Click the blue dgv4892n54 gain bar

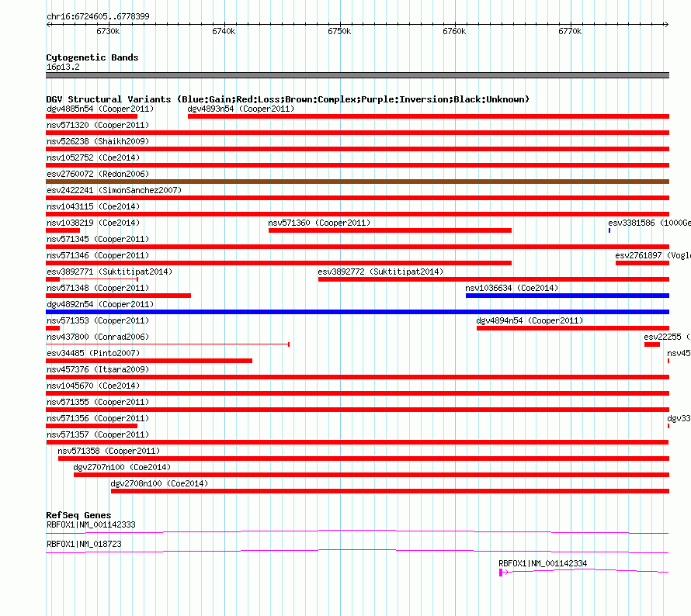[357, 312]
